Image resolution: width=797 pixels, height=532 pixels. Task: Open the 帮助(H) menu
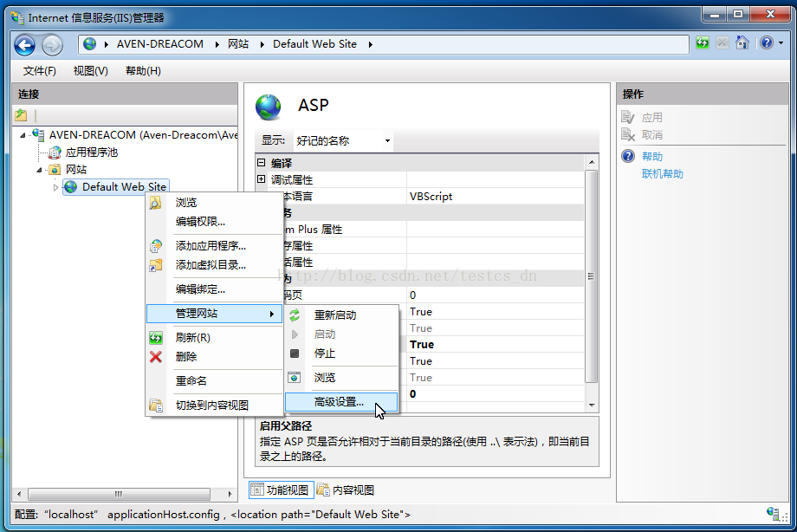pos(143,71)
